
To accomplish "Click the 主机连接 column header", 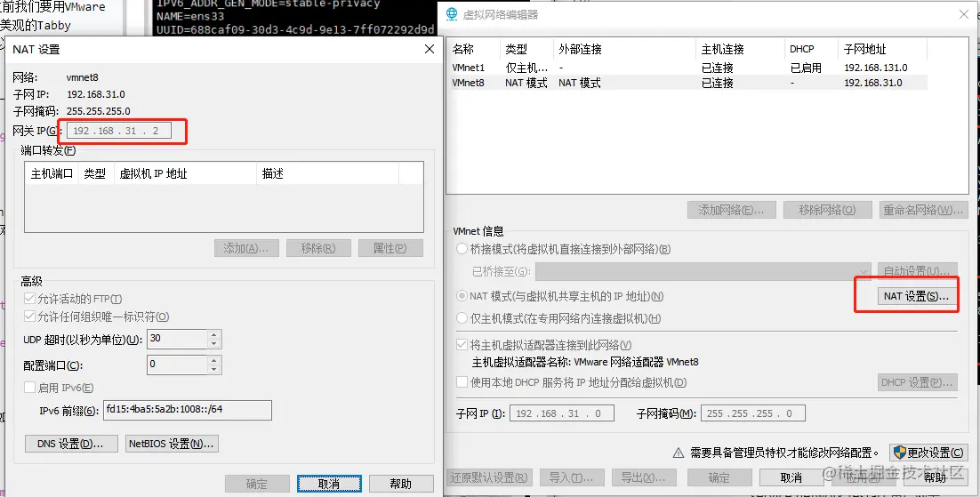I will [x=740, y=49].
